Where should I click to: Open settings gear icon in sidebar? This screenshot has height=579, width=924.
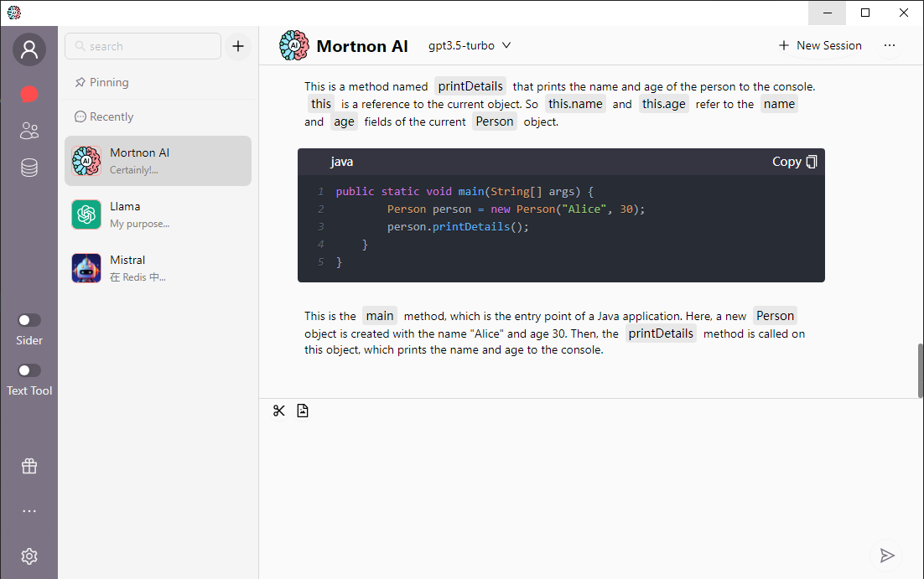tap(29, 556)
